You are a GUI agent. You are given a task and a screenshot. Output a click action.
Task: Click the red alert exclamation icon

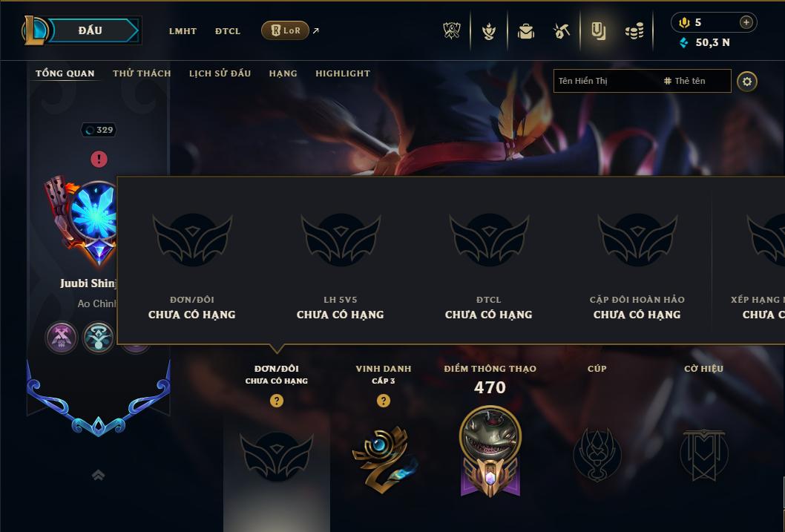(99, 159)
